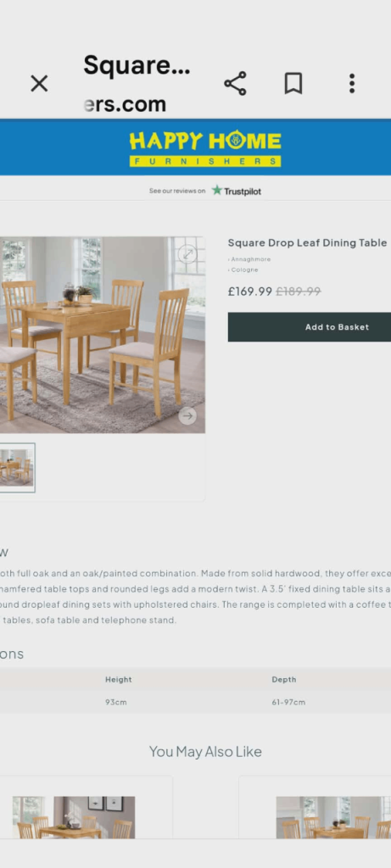Click the See our reviews on text

point(177,191)
